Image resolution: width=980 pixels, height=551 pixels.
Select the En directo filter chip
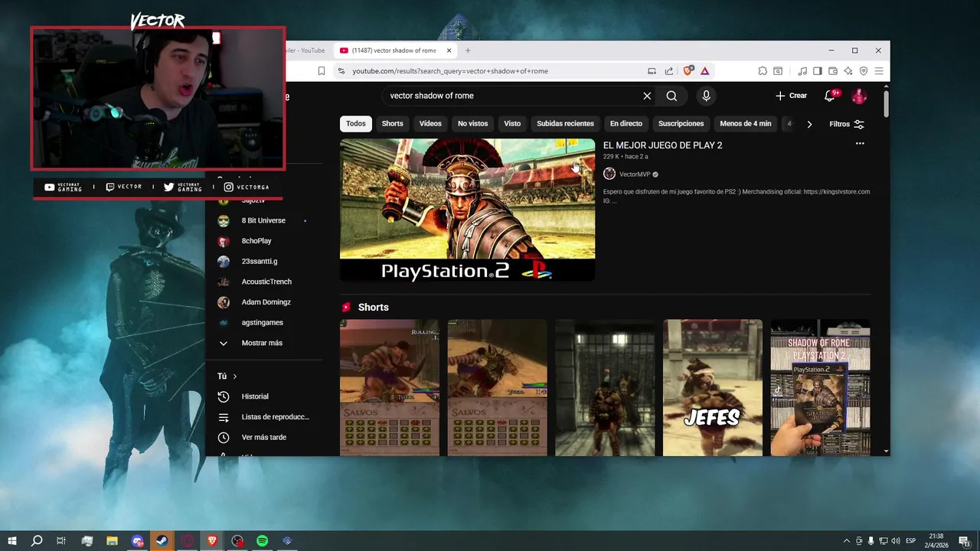[x=626, y=123]
